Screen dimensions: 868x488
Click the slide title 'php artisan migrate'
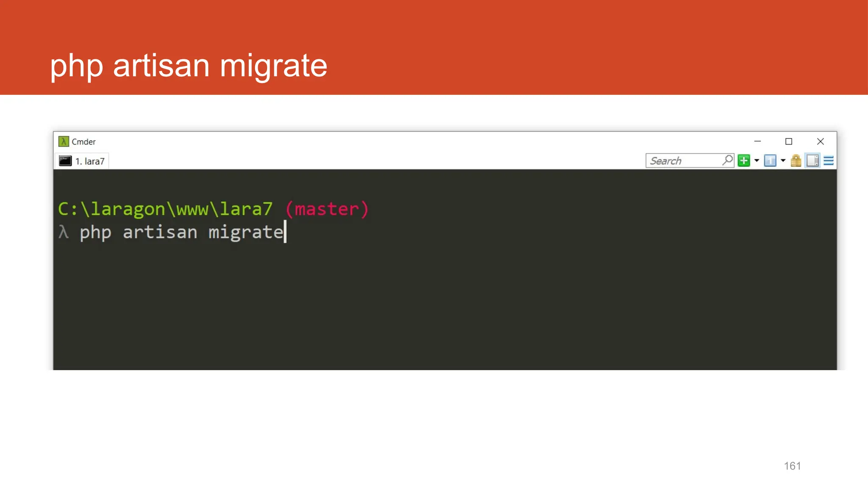coord(189,66)
